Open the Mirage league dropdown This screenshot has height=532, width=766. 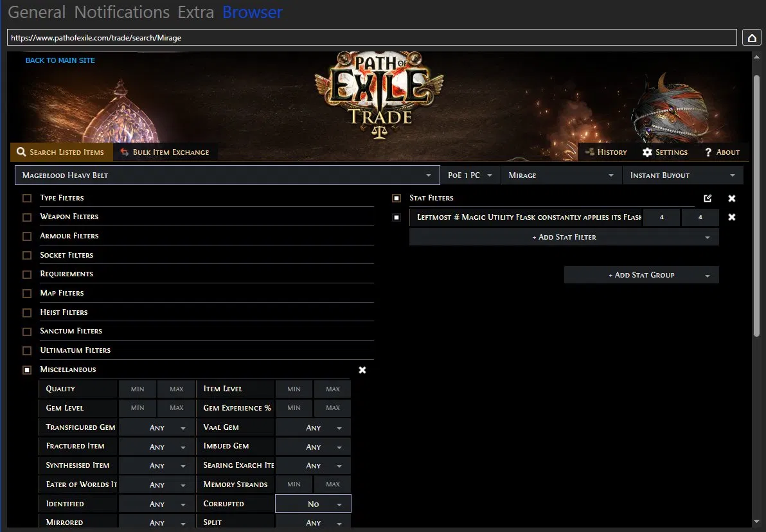tap(561, 175)
